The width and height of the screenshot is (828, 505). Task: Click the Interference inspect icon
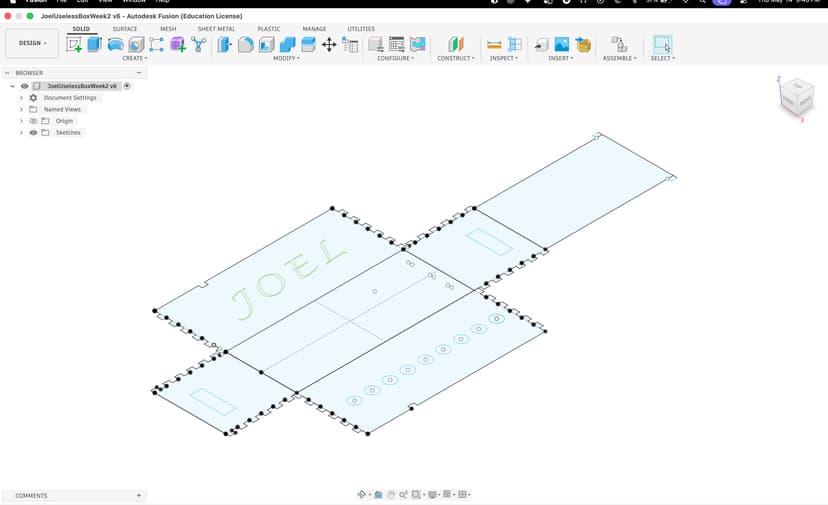pos(515,44)
